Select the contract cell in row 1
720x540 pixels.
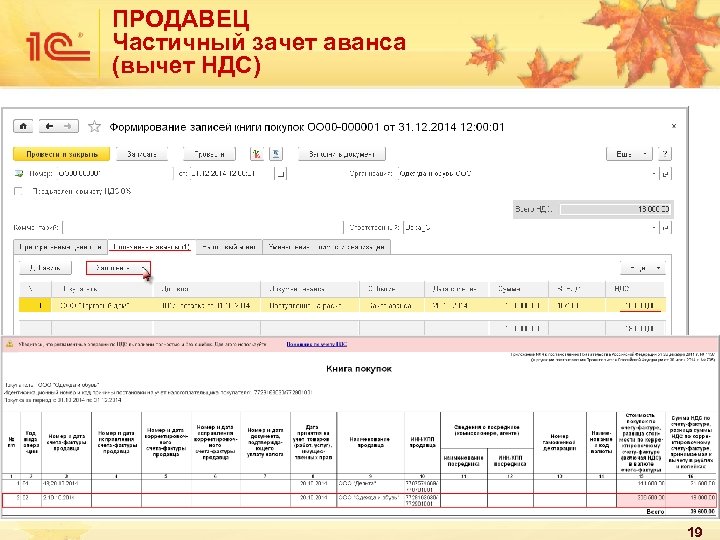click(x=207, y=305)
